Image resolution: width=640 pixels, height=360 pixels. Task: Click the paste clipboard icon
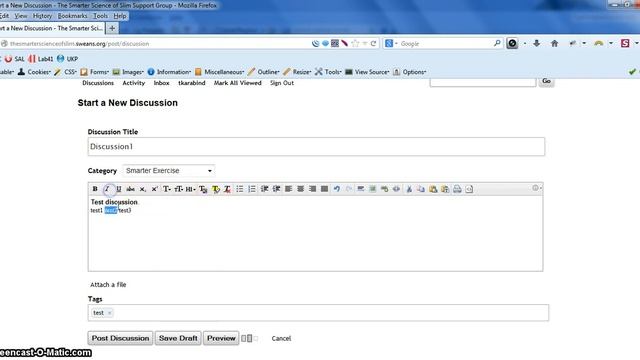(433, 189)
